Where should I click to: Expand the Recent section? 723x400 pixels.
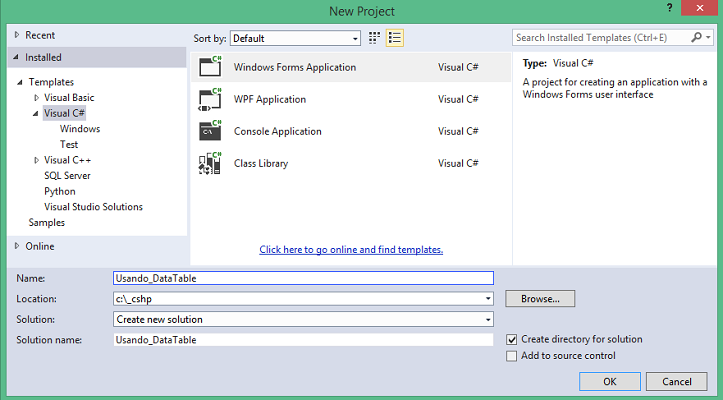coord(17,35)
